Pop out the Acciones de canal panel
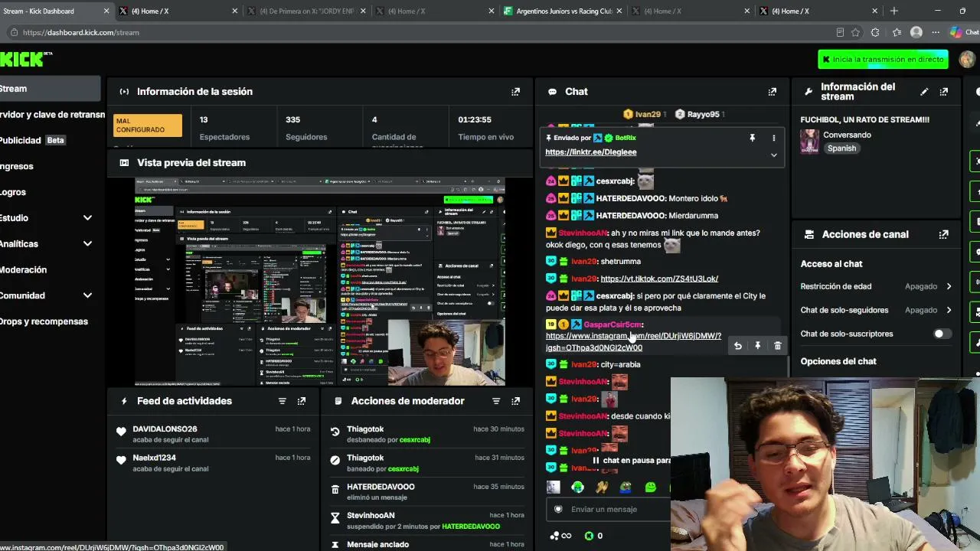The height and width of the screenshot is (551, 980). point(943,234)
